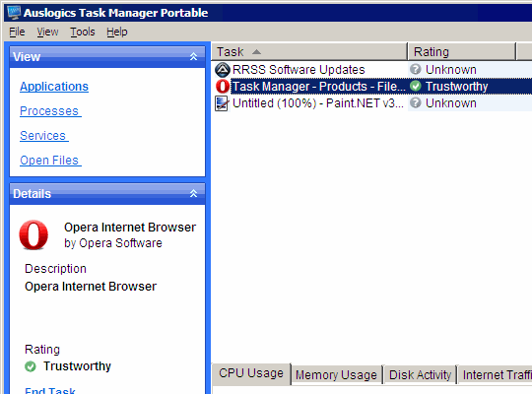The image size is (532, 394).
Task: Switch to the Memory Usage tab
Action: click(x=336, y=375)
